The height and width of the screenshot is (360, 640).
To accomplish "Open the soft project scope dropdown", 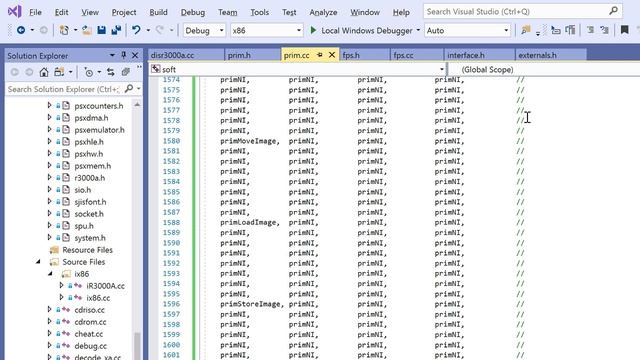I will tap(442, 69).
